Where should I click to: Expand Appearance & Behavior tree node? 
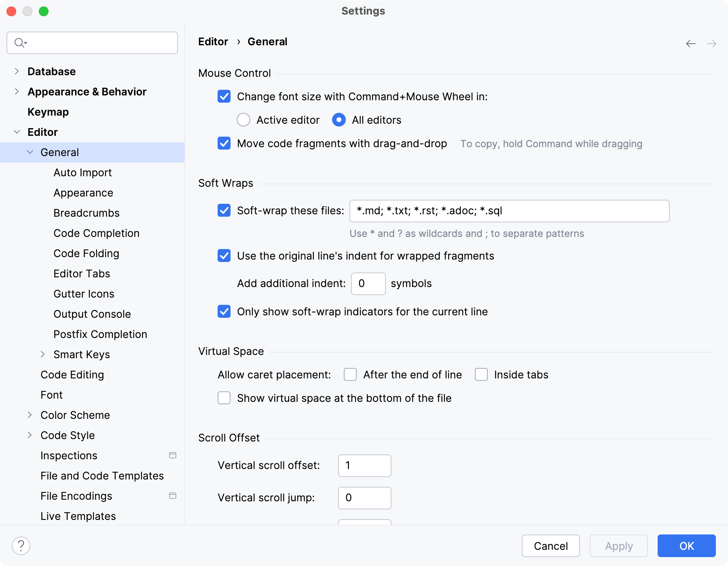(17, 92)
